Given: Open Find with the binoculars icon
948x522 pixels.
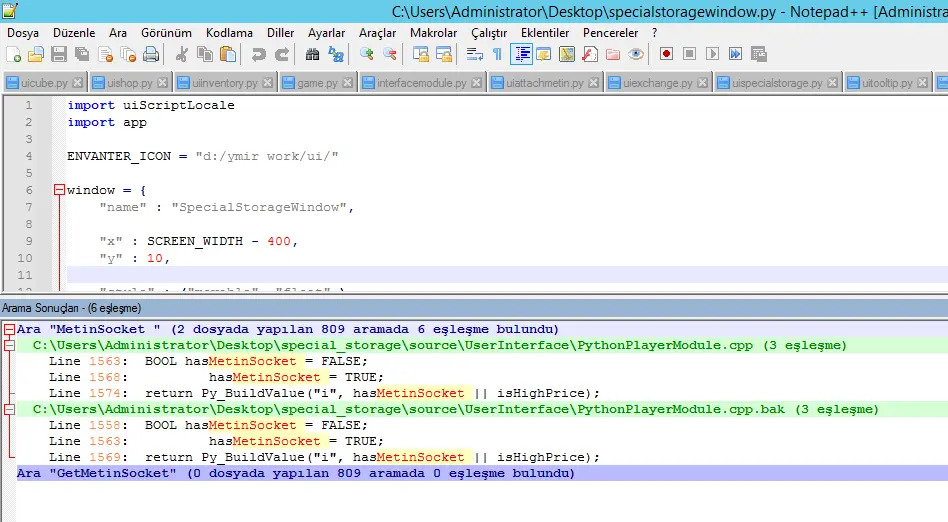Looking at the screenshot, I should [312, 54].
